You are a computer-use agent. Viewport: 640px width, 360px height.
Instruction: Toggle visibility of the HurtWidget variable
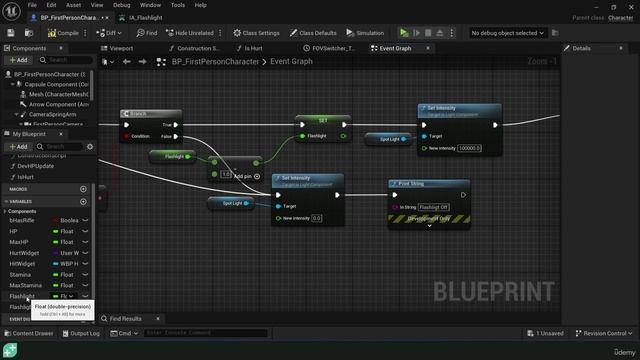point(85,253)
